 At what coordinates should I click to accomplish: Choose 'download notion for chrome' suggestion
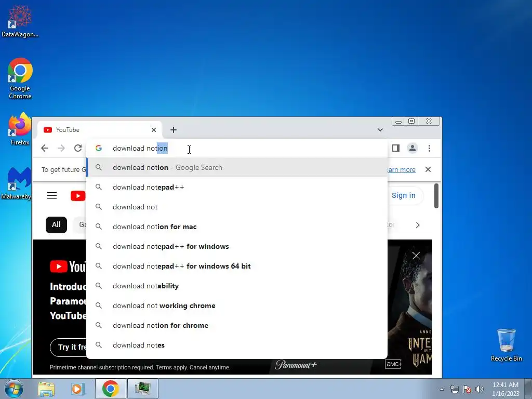click(x=237, y=325)
